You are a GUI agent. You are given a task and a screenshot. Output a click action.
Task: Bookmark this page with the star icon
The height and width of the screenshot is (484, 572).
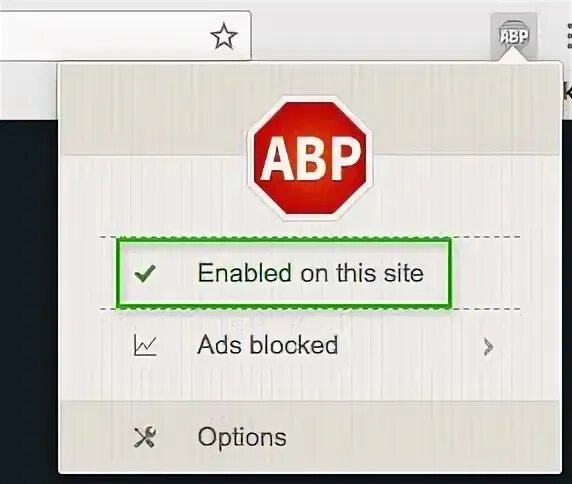tap(224, 36)
